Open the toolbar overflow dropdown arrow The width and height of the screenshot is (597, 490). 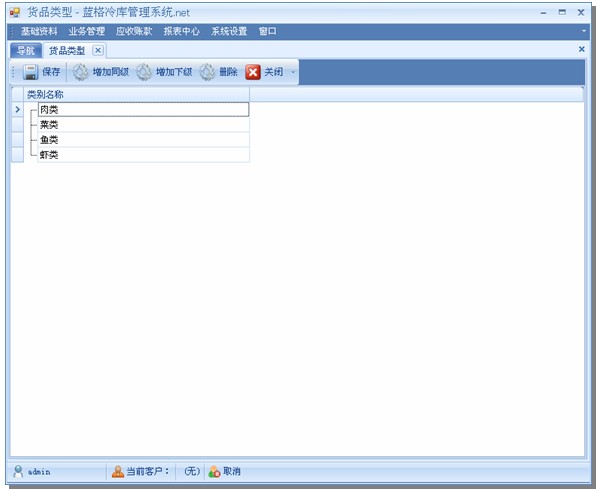(x=293, y=72)
